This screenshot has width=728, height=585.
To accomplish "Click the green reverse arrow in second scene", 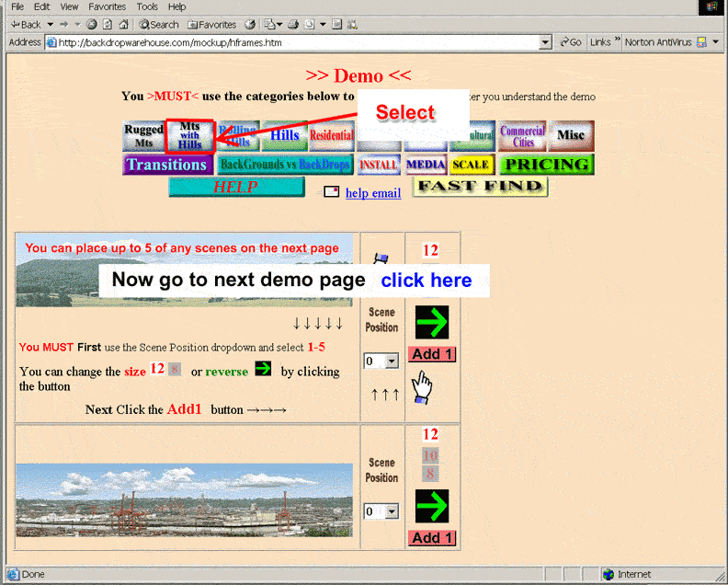I will pyautogui.click(x=432, y=507).
